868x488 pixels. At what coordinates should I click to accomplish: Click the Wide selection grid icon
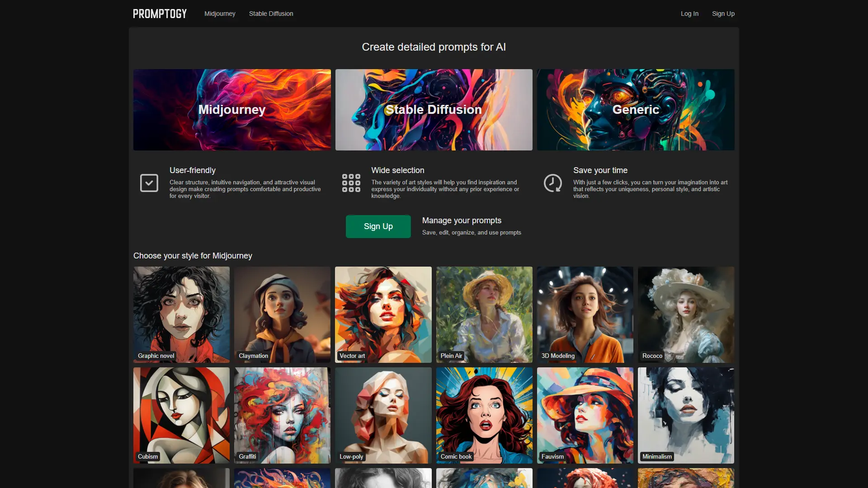[x=351, y=183]
